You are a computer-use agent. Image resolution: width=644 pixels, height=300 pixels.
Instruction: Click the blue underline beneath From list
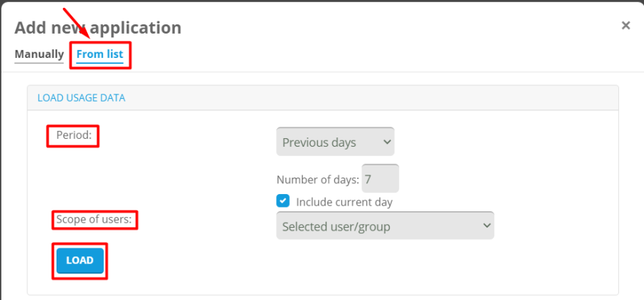click(100, 63)
